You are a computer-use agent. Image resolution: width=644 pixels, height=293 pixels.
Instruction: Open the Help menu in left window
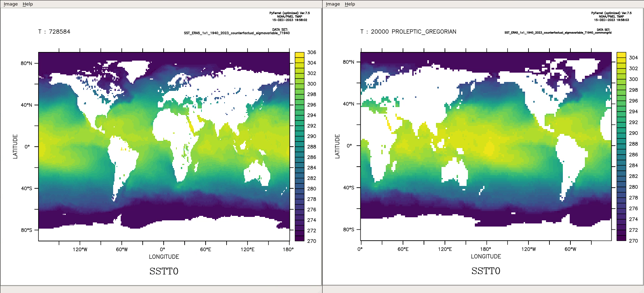(x=28, y=4)
